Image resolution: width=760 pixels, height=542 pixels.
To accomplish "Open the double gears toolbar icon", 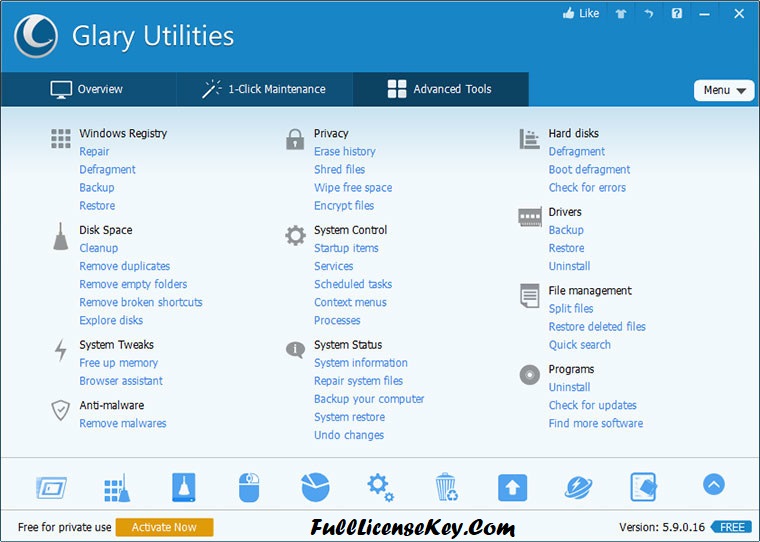I will [380, 488].
